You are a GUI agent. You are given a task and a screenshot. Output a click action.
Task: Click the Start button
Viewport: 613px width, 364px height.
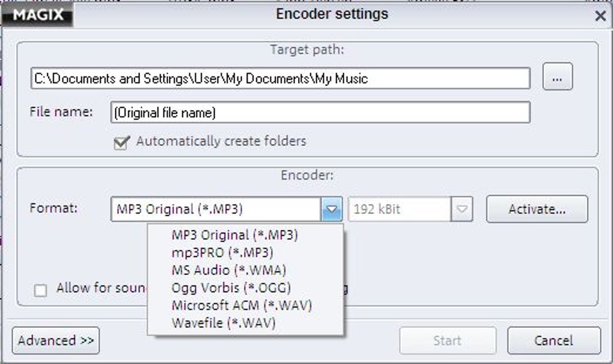point(448,341)
